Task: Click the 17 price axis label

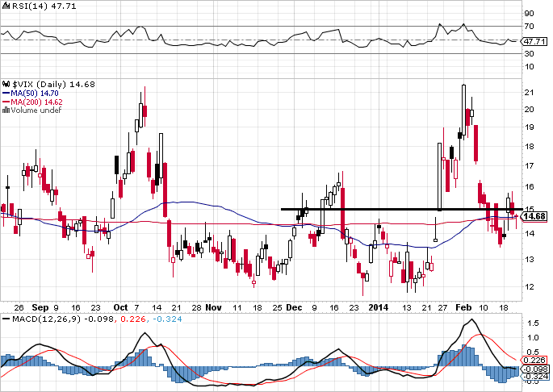Action: pos(529,165)
